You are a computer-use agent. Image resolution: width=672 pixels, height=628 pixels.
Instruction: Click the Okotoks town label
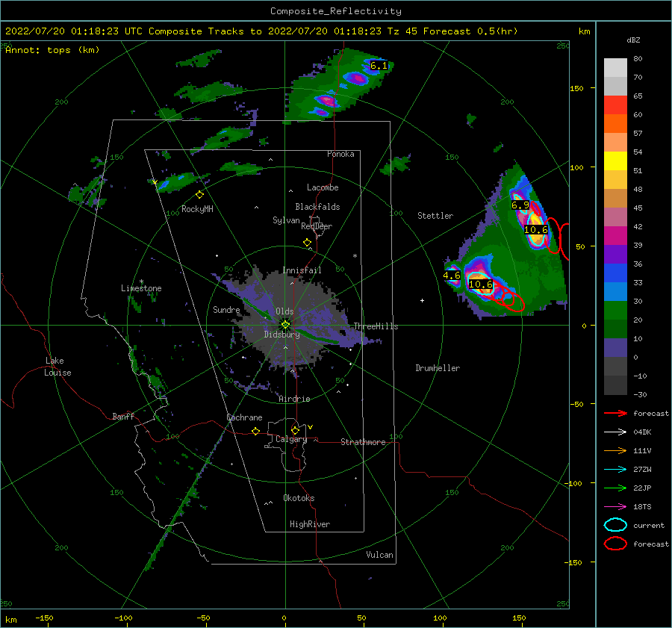click(x=299, y=498)
